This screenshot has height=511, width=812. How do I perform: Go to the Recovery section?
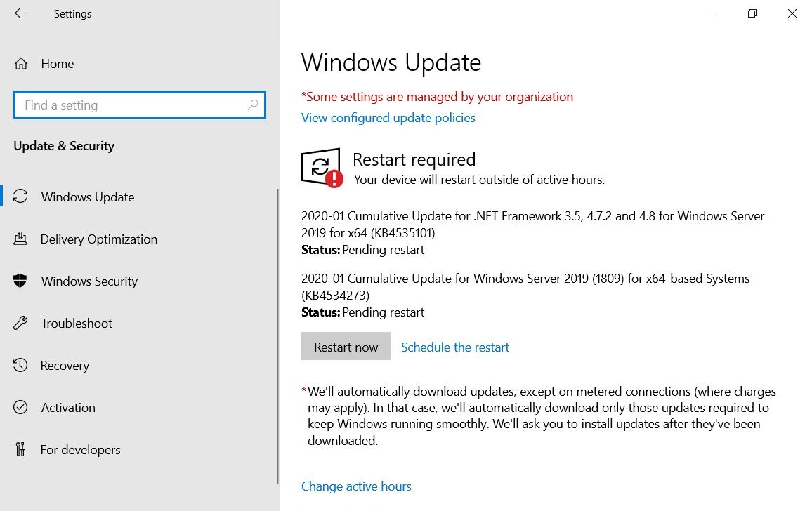coord(65,366)
